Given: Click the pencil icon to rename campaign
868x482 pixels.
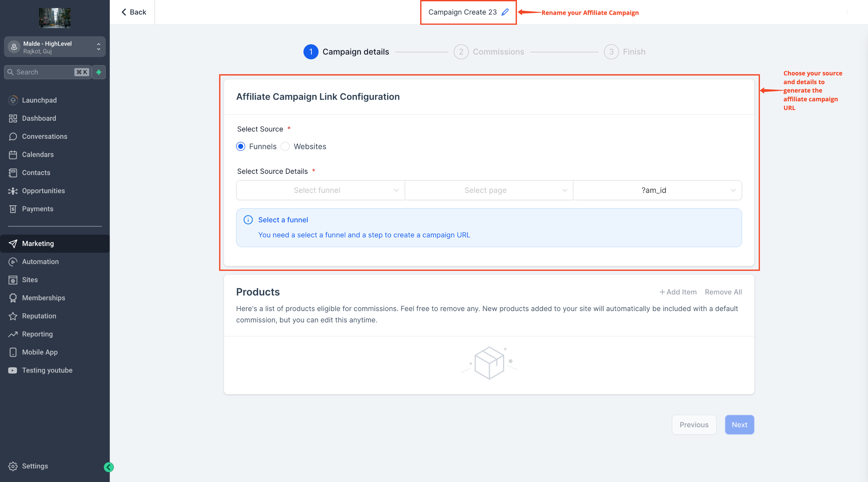Looking at the screenshot, I should coord(505,12).
